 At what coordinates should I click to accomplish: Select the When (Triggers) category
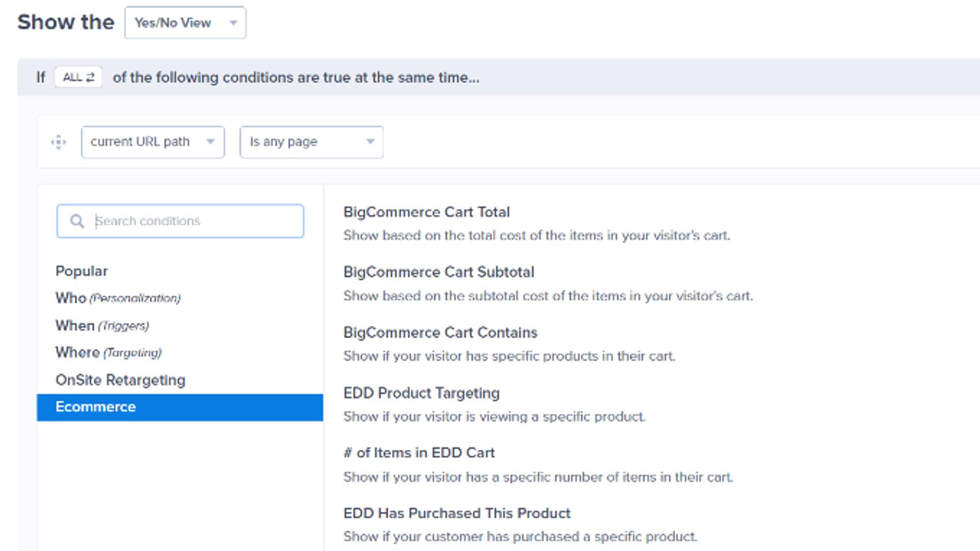[x=102, y=325]
